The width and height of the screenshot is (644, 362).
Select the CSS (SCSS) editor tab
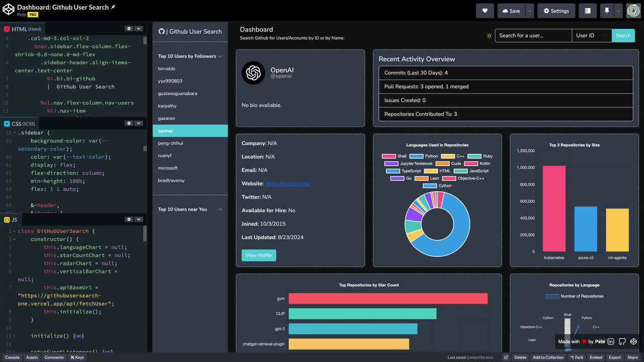(x=20, y=124)
